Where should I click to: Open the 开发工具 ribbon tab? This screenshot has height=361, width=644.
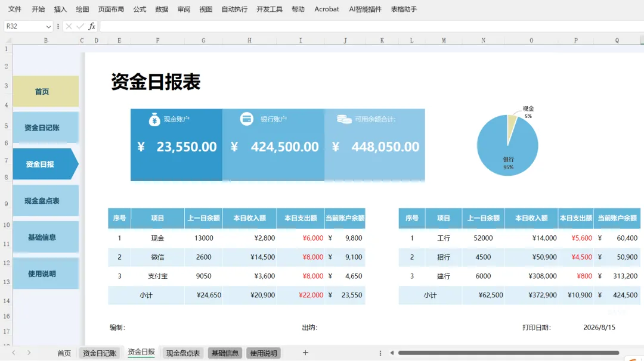270,9
